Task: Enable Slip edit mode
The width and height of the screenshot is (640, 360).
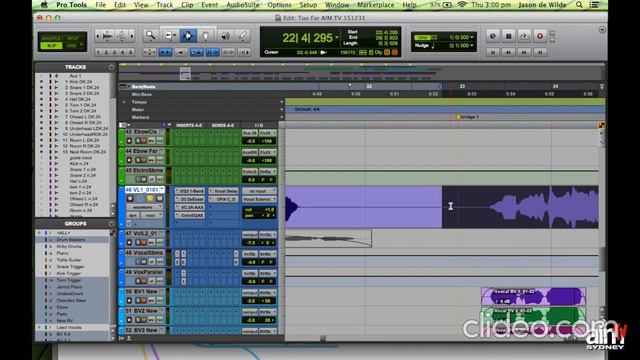Action: click(52, 46)
